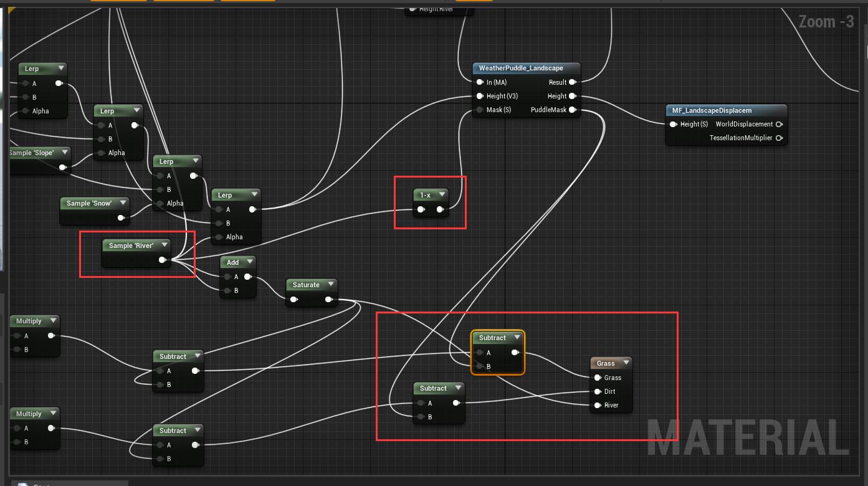The image size is (868, 486).
Task: Click the PuddleMask output pin
Action: pyautogui.click(x=573, y=110)
